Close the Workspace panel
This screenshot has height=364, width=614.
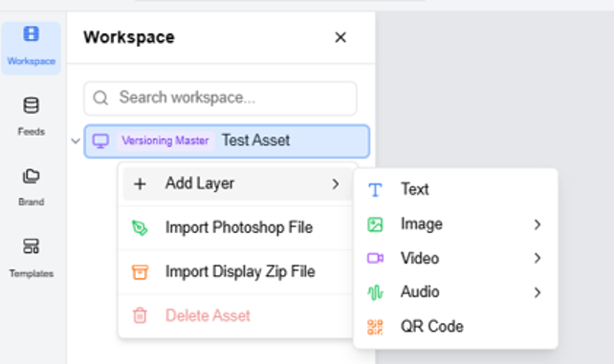pyautogui.click(x=340, y=37)
